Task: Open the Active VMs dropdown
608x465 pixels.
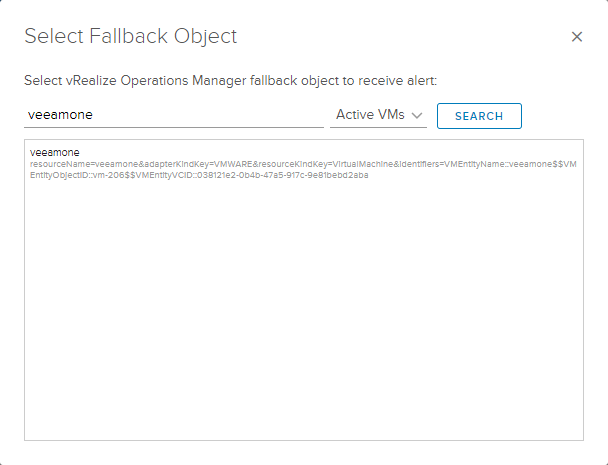Action: coord(379,115)
